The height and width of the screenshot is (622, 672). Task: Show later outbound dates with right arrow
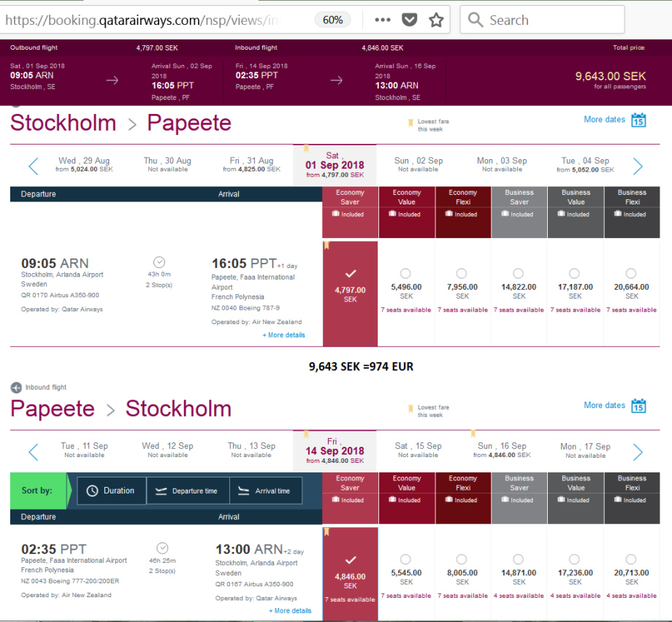point(638,166)
